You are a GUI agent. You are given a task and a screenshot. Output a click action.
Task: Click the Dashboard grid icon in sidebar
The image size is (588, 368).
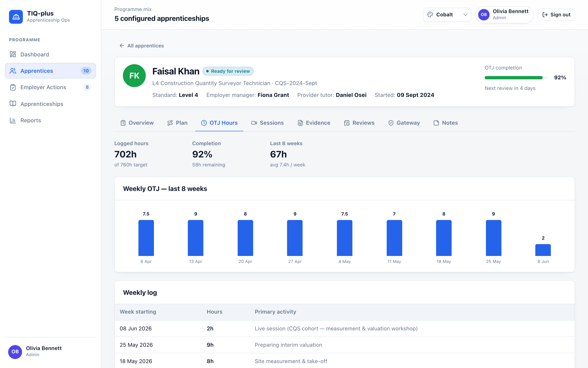(x=13, y=54)
